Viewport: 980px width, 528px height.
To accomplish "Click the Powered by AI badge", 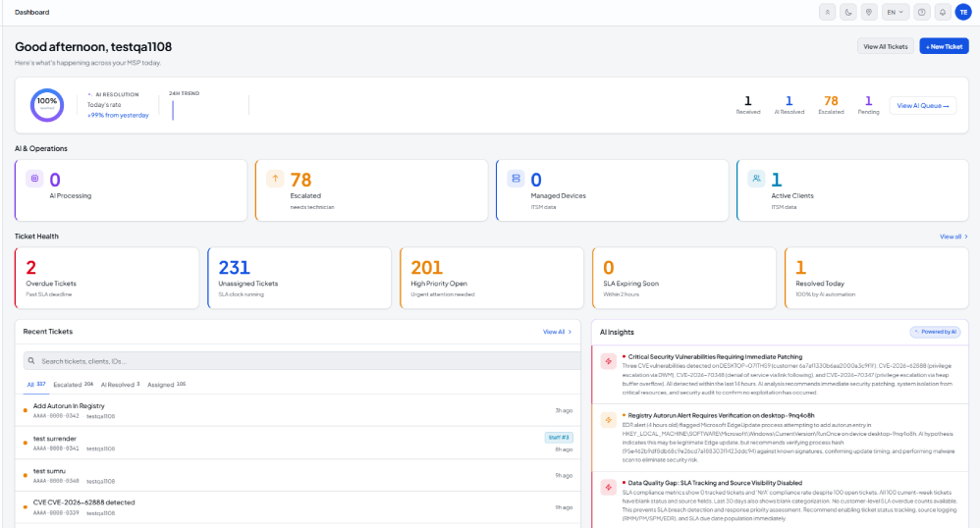I will (935, 332).
